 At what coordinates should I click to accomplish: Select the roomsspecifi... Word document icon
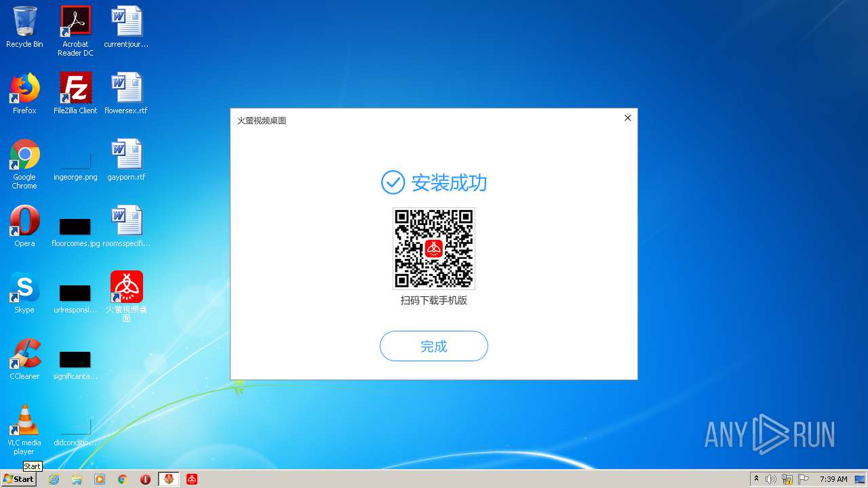[127, 226]
